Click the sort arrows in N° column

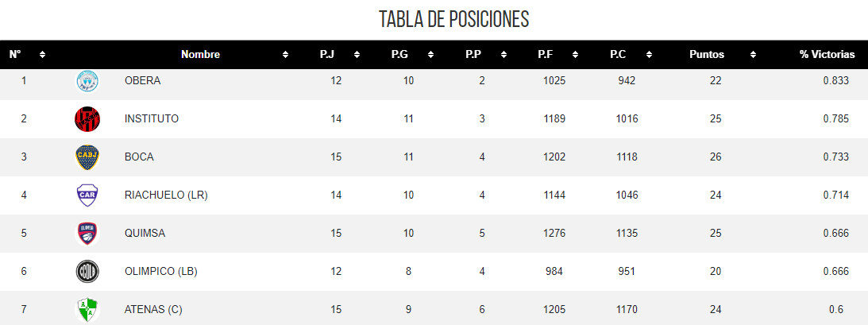(x=42, y=55)
